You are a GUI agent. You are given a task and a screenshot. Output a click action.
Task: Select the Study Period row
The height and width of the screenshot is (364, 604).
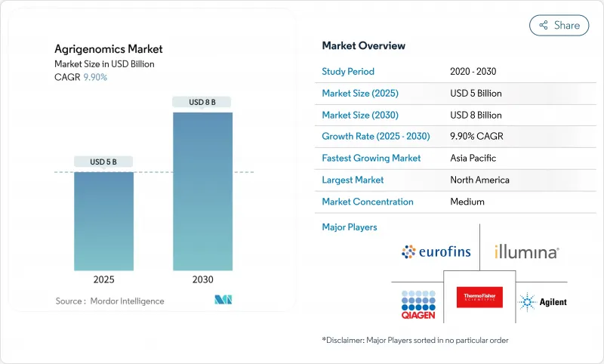click(x=455, y=72)
